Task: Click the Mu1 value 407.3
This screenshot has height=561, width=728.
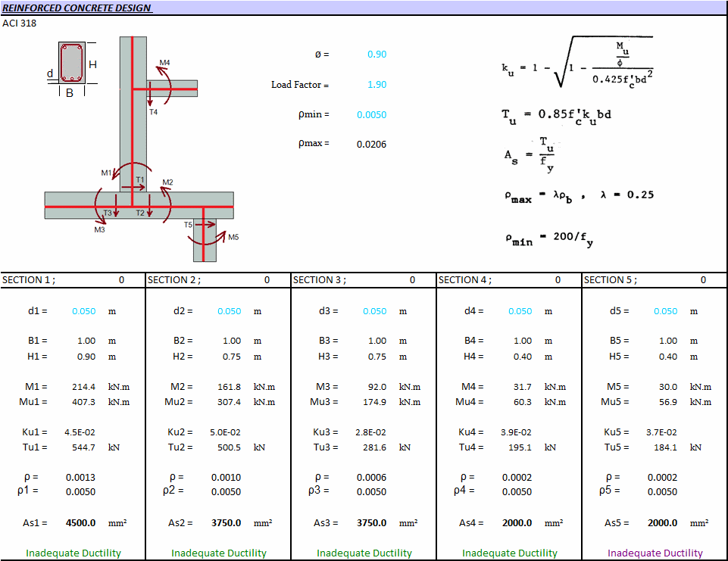Action: point(83,402)
